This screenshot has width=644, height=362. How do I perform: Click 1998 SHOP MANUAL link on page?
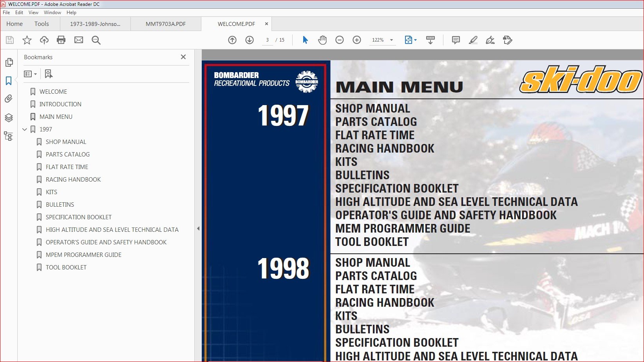click(x=373, y=262)
